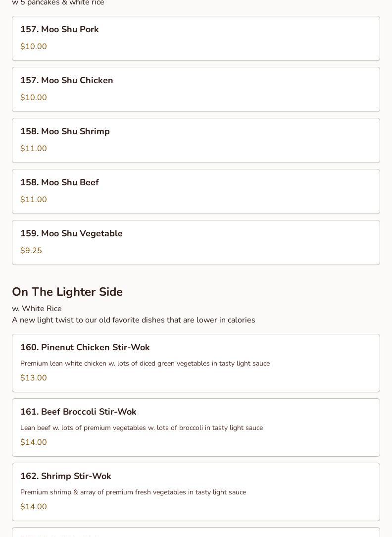Click the Pinenut Chicken Stir-Wok description text

click(145, 364)
